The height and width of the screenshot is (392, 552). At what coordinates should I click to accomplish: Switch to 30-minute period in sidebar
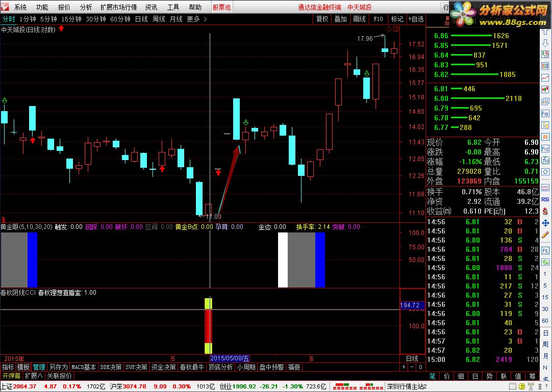[x=545, y=308]
